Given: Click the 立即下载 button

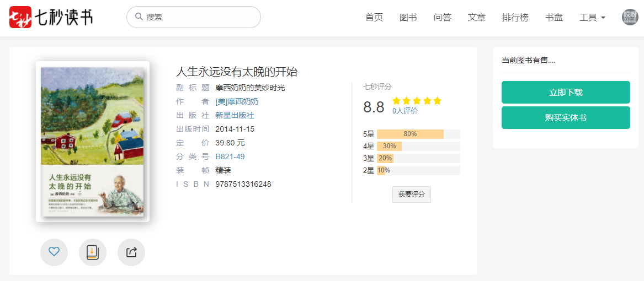Looking at the screenshot, I should click(566, 93).
